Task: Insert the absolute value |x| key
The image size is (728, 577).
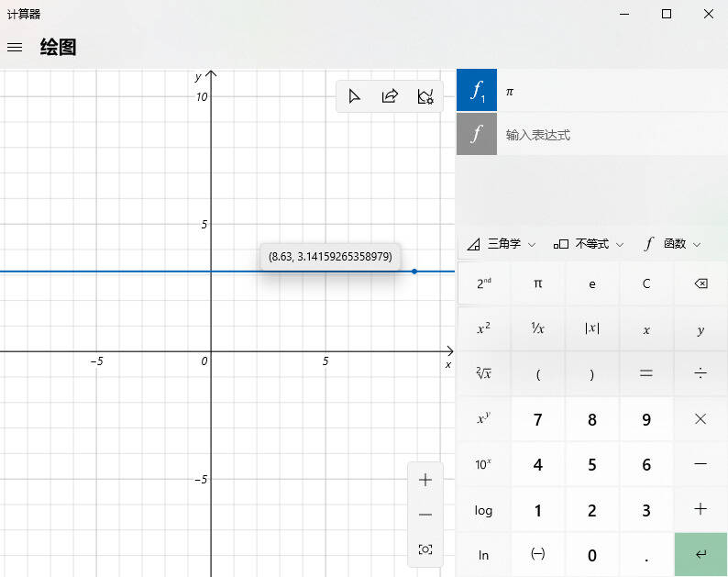Action: pyautogui.click(x=592, y=328)
